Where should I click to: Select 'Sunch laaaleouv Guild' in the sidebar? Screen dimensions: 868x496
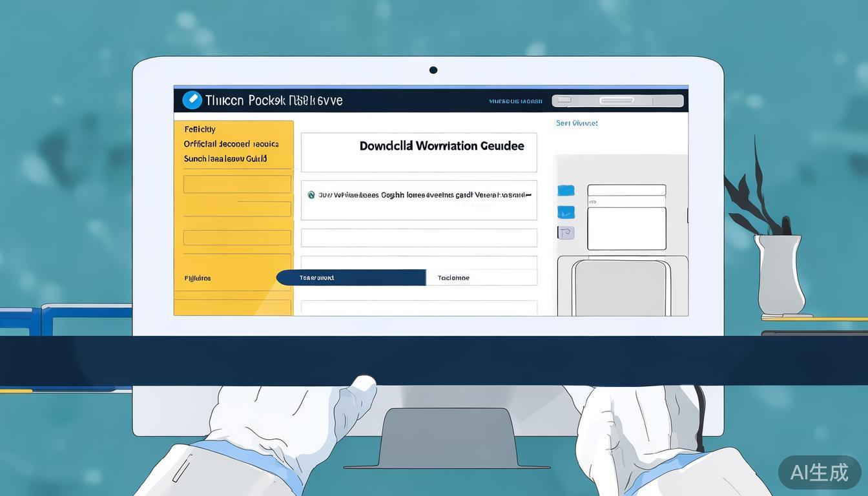coord(225,159)
